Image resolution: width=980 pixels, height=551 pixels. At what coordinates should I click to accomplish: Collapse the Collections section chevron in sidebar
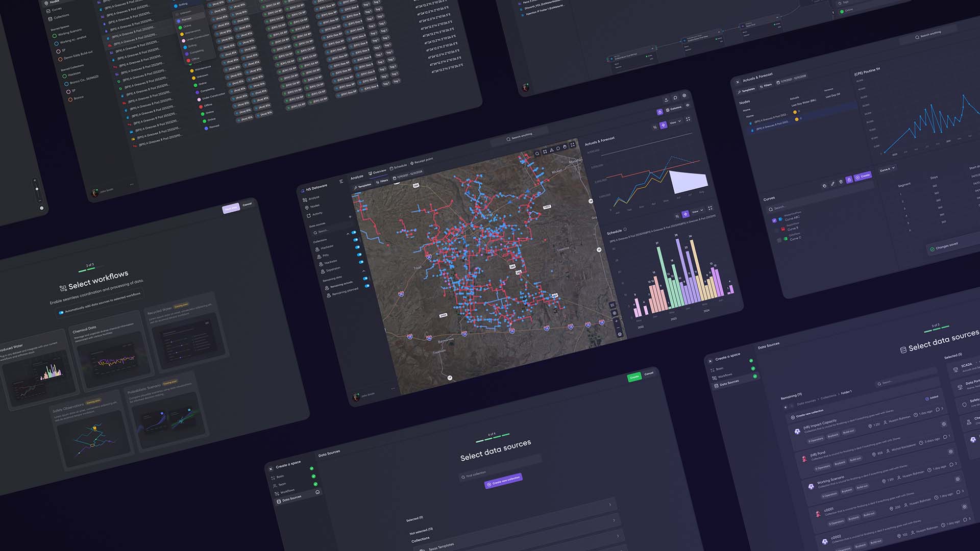pyautogui.click(x=348, y=234)
